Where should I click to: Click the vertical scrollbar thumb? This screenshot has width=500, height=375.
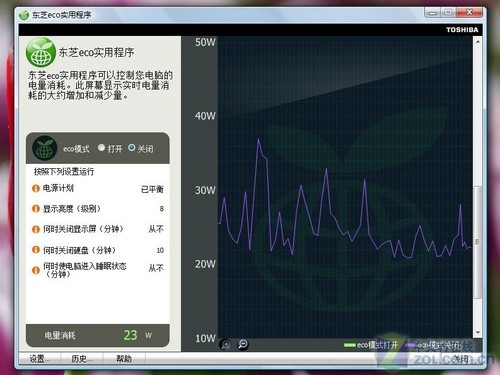[x=478, y=242]
